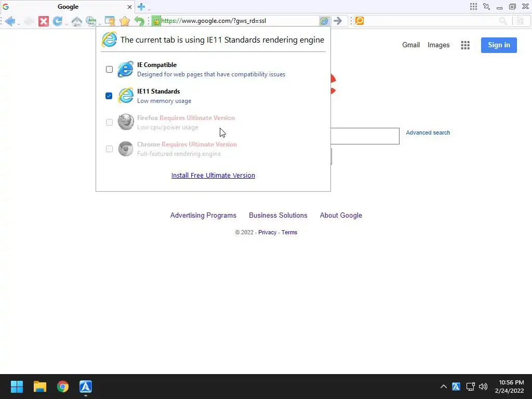
Task: Open Gmail link on Google page
Action: (x=411, y=45)
